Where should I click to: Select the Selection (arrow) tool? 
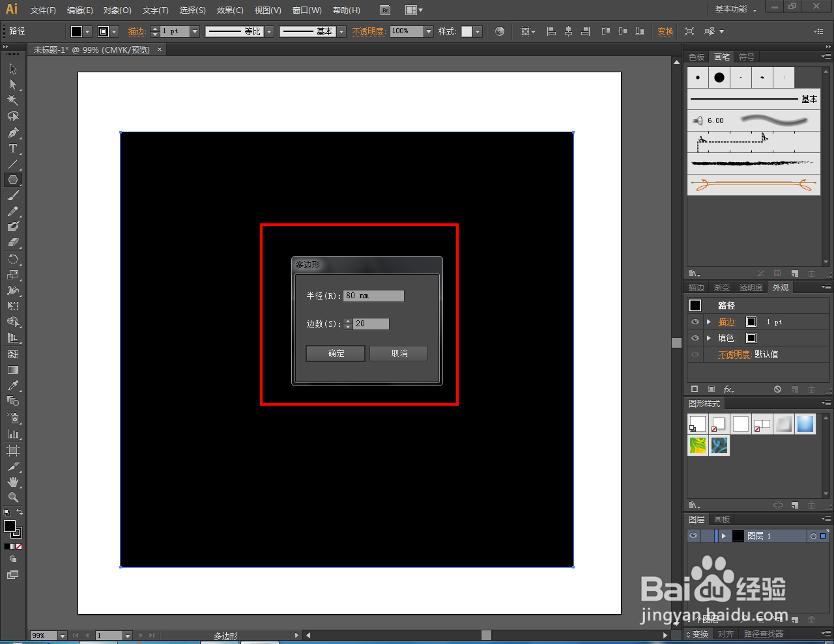coord(13,69)
